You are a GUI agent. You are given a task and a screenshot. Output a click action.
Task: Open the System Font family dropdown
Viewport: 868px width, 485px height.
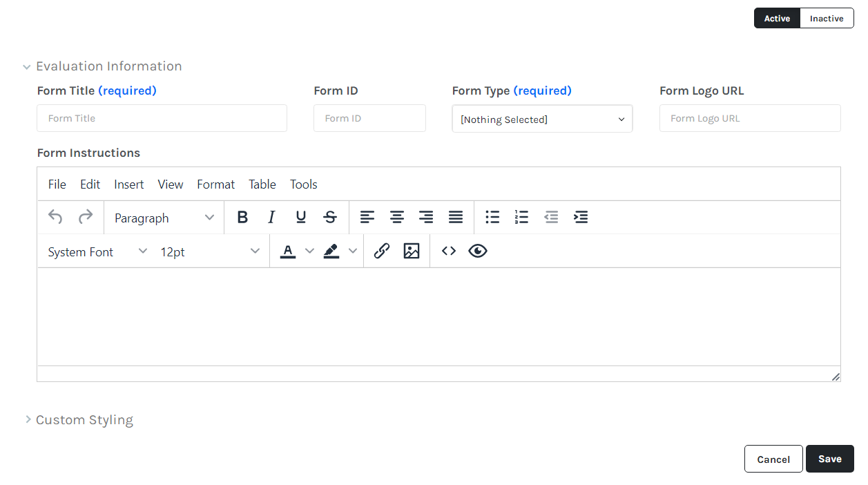pyautogui.click(x=97, y=252)
